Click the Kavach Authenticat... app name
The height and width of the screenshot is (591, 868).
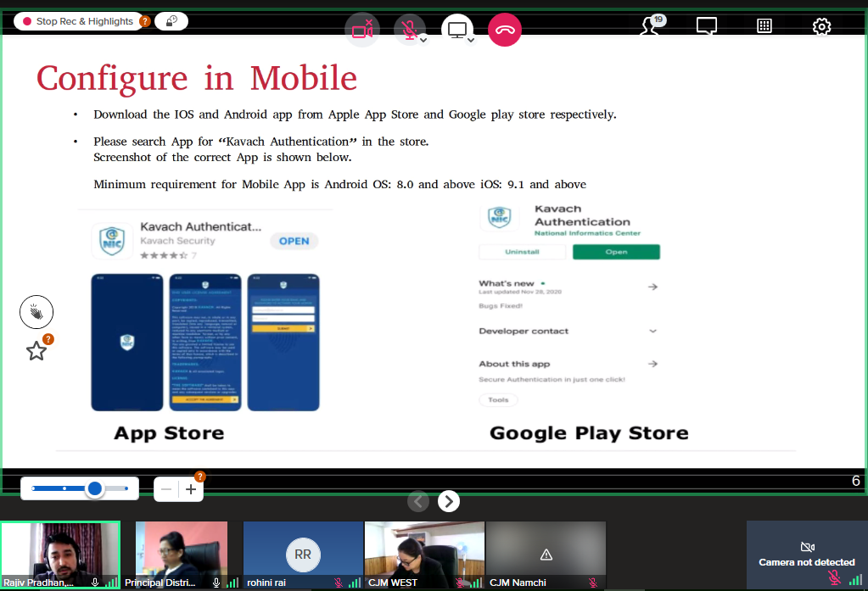(200, 226)
